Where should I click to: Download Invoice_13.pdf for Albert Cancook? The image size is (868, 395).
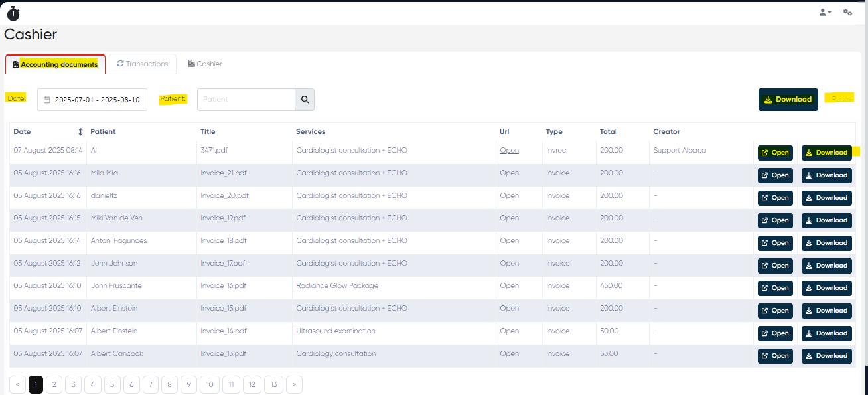[826, 356]
